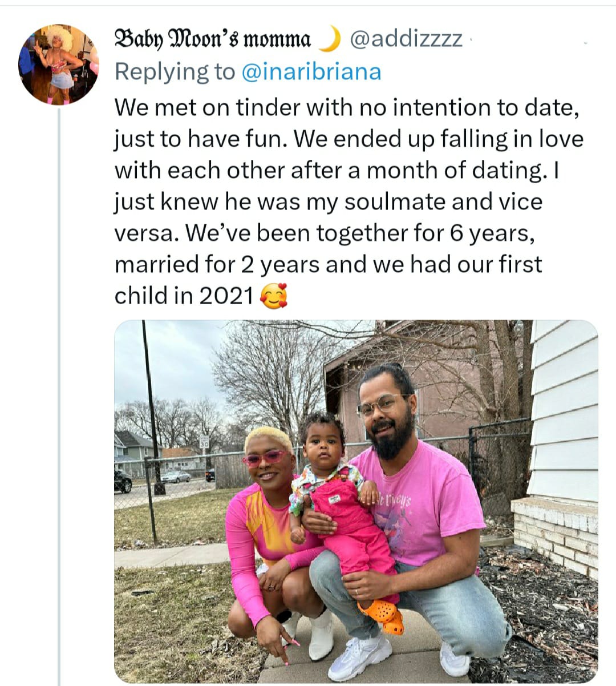Open the Baby Moon's momma display name
This screenshot has height=686, width=616.
coord(213,39)
